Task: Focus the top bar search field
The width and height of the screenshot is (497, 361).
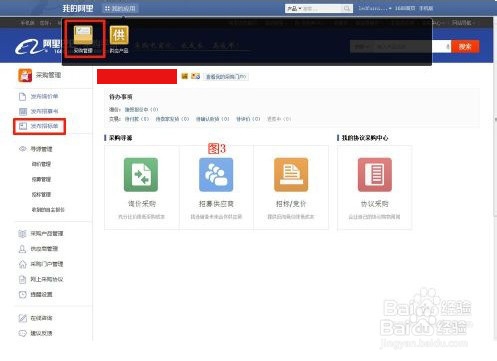Action: [x=322, y=9]
